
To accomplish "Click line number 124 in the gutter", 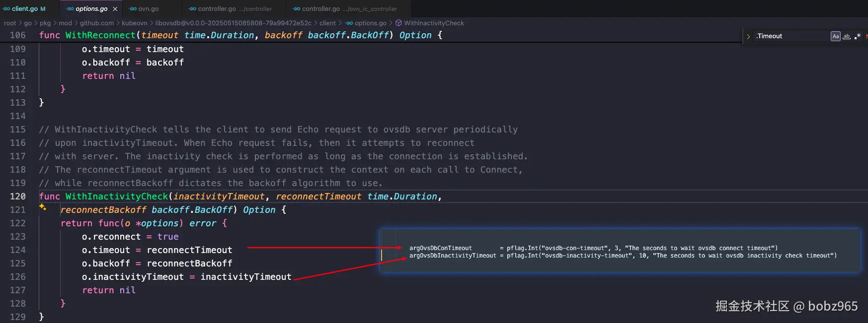I will point(18,250).
